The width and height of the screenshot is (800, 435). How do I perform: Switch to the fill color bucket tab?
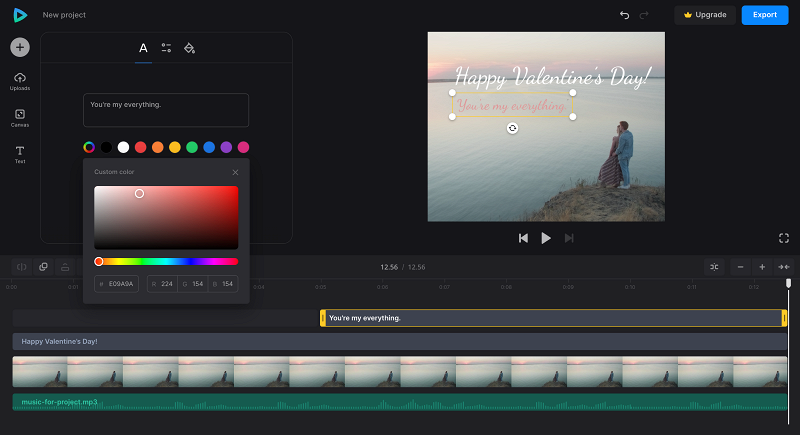189,48
